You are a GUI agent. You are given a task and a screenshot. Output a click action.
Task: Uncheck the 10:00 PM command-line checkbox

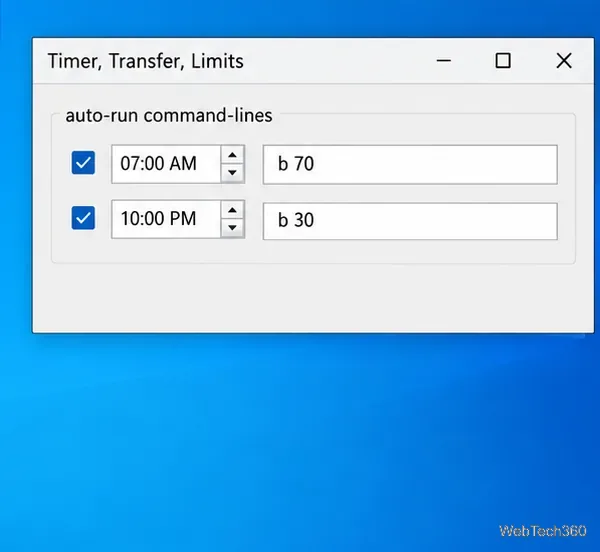(83, 218)
